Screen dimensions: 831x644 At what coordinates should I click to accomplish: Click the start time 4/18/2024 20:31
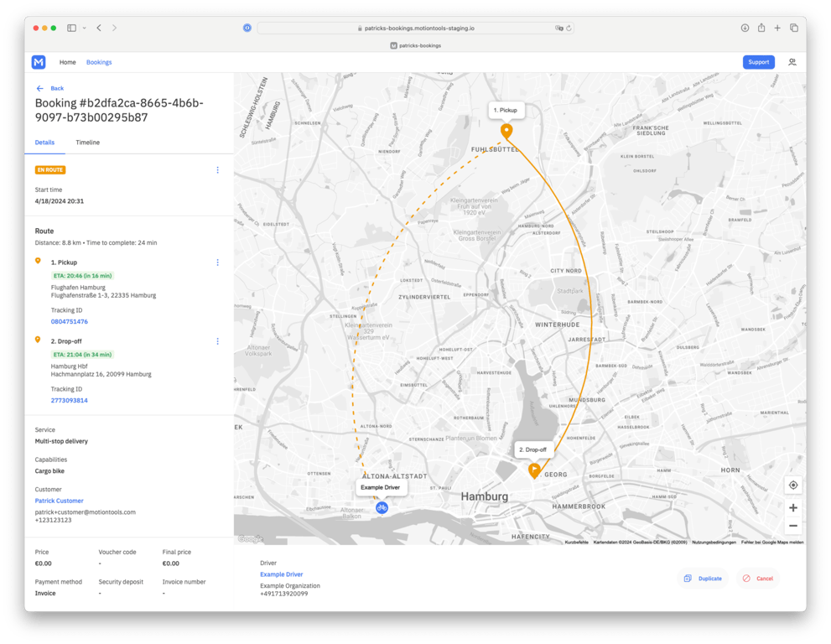point(60,201)
